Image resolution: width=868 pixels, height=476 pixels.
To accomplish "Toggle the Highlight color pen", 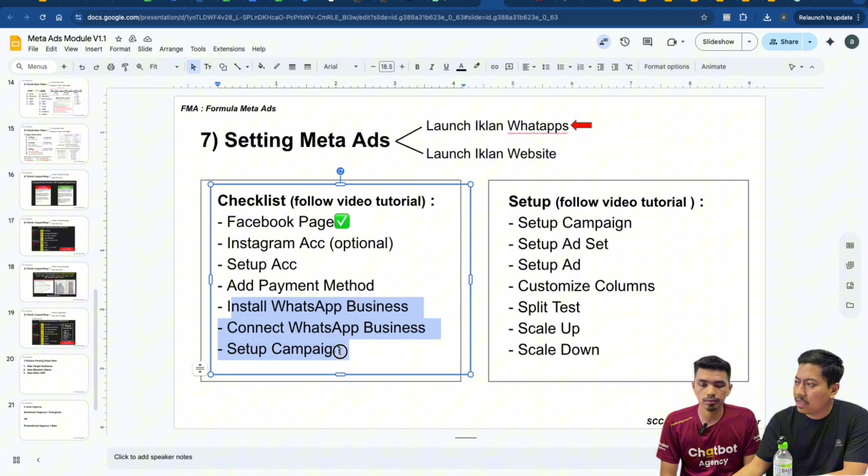I will coord(477,67).
